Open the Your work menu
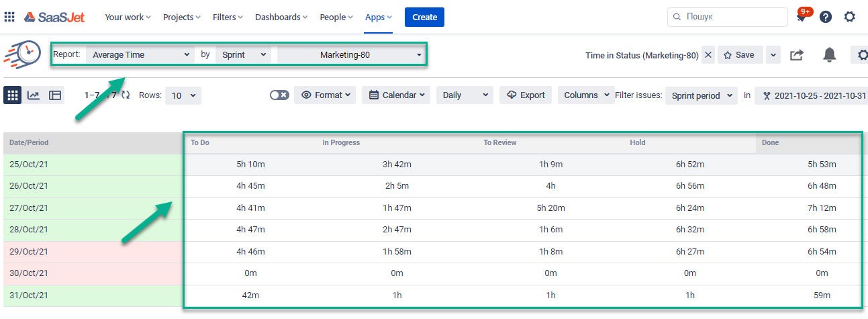 coord(128,17)
